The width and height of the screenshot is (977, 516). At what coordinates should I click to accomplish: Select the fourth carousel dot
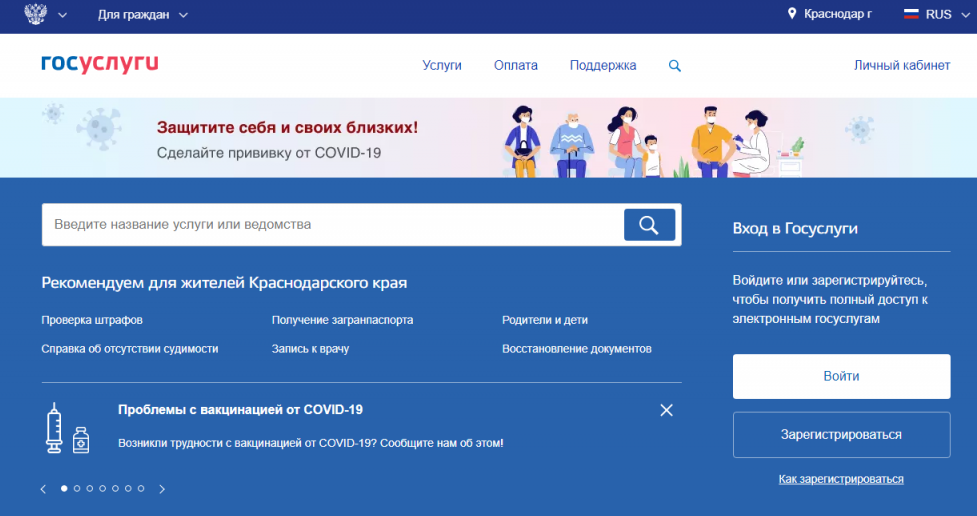103,489
